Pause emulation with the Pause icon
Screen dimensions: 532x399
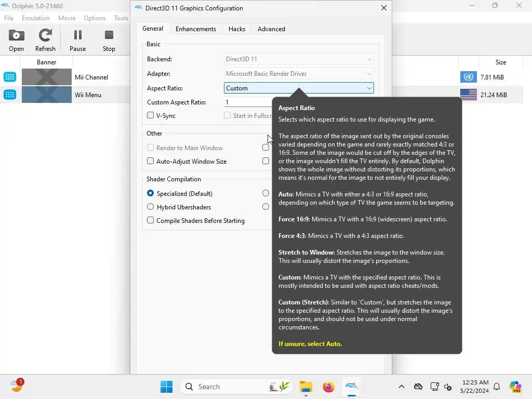78,41
